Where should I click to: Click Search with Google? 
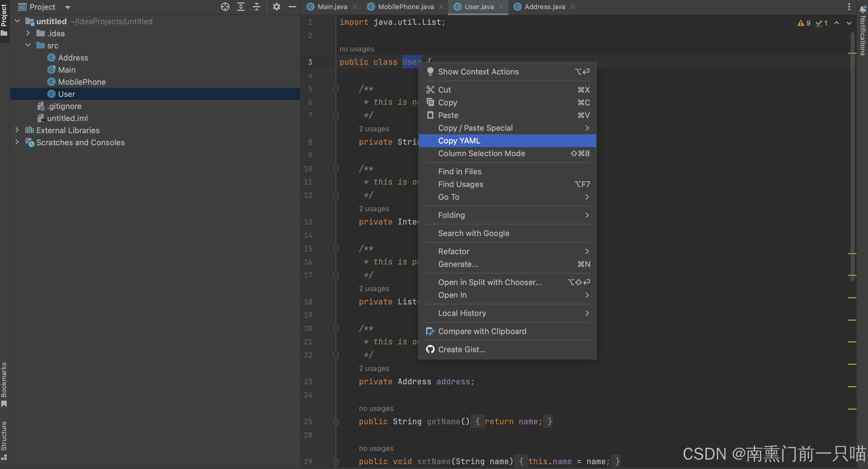tap(507, 233)
